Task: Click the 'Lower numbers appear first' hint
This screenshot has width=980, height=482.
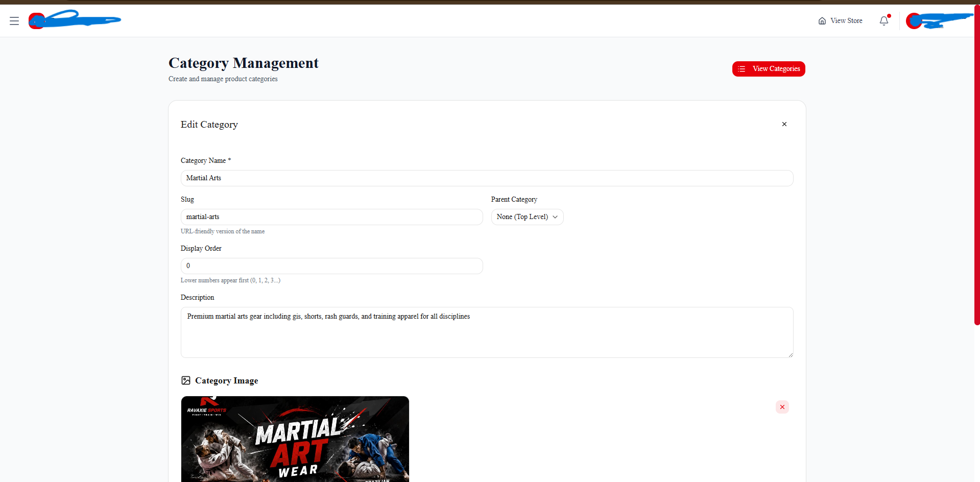Action: (230, 280)
